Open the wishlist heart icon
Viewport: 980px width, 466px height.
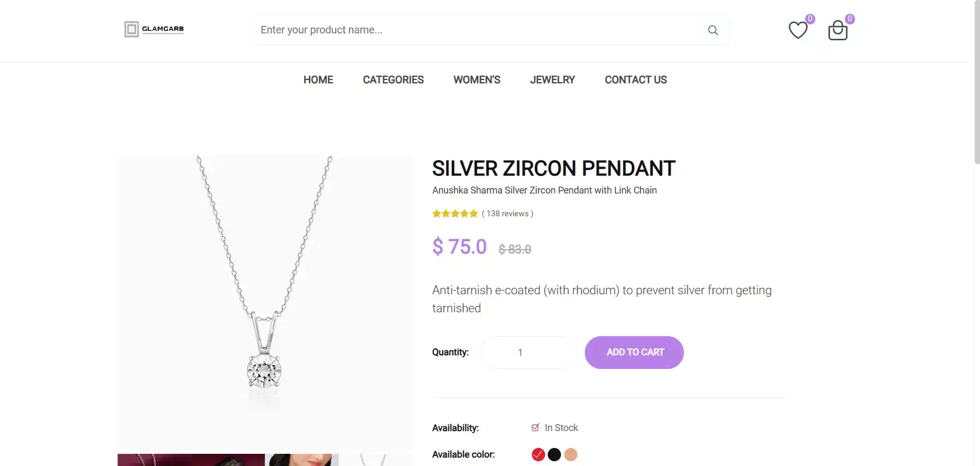(x=798, y=30)
